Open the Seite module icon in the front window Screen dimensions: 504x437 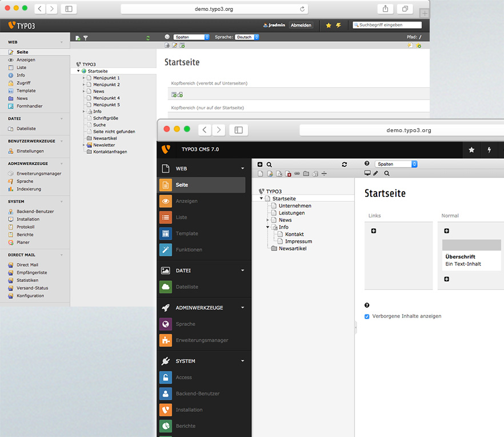(x=166, y=185)
